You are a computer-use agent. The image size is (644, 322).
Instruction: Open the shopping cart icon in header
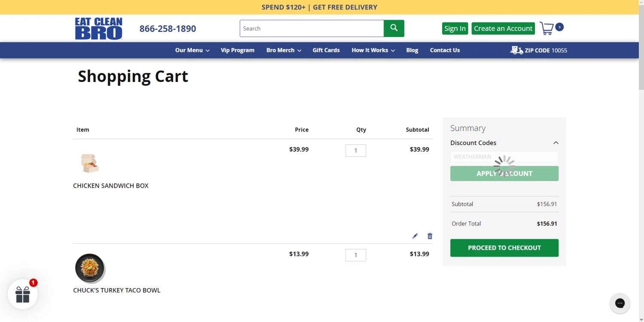pyautogui.click(x=547, y=28)
